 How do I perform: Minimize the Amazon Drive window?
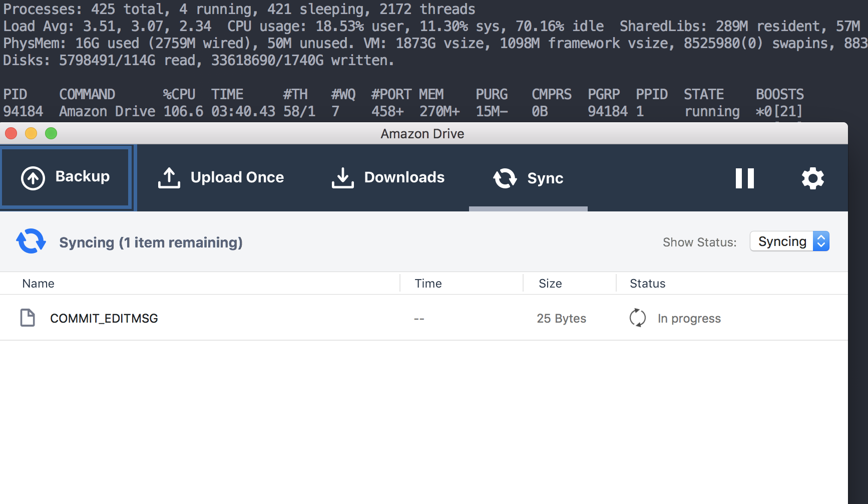tap(31, 133)
